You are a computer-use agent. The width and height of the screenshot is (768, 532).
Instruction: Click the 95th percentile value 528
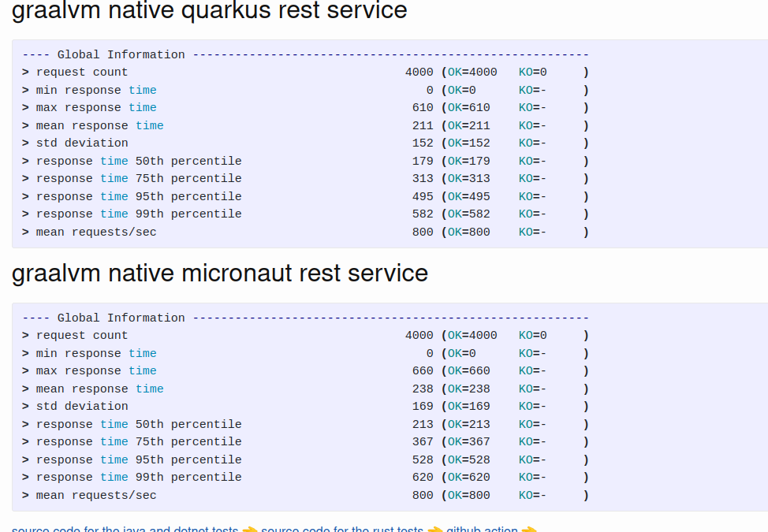423,460
